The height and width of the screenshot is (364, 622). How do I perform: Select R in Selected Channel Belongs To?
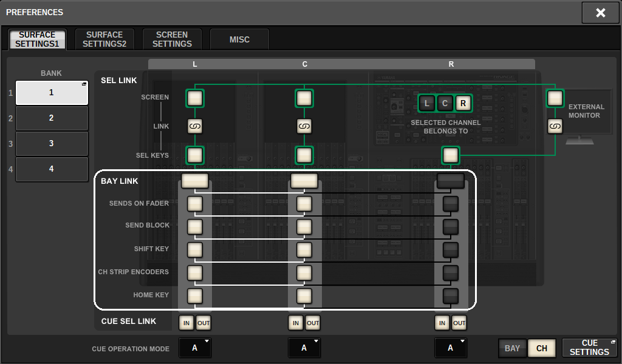[463, 103]
